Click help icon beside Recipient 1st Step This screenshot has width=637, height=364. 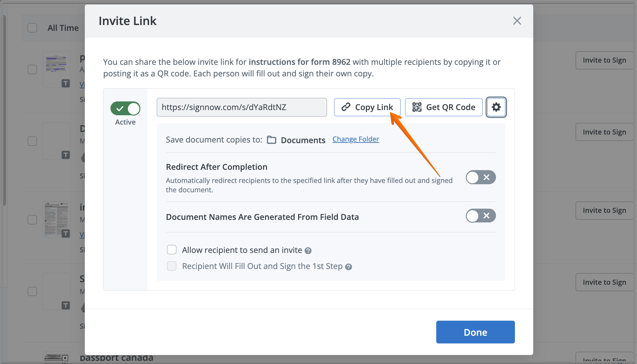349,267
